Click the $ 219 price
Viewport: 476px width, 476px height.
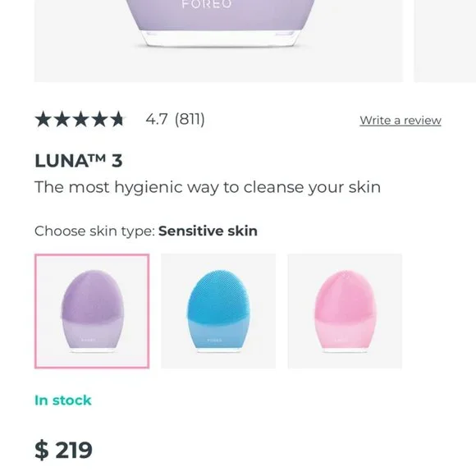(63, 451)
